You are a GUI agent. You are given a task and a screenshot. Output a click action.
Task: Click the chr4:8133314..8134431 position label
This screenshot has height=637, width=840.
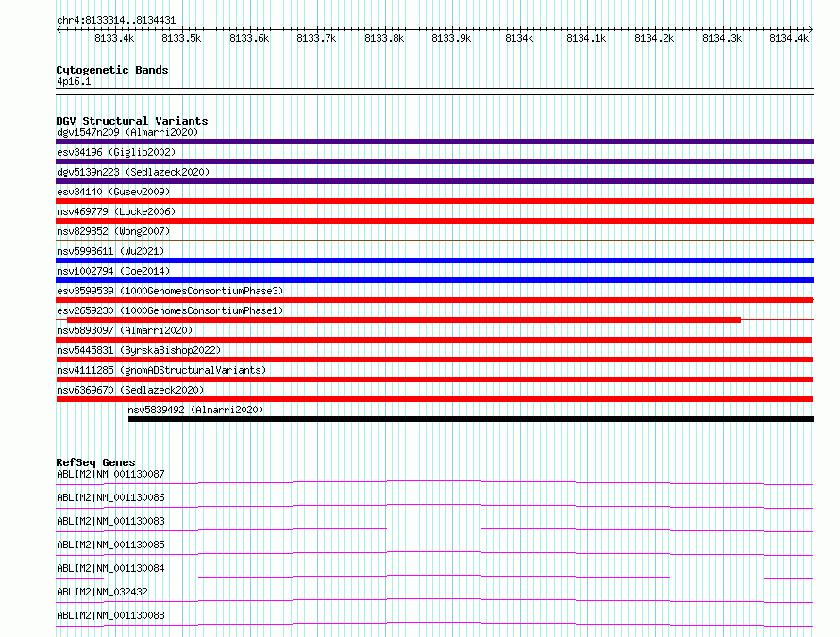pos(116,21)
